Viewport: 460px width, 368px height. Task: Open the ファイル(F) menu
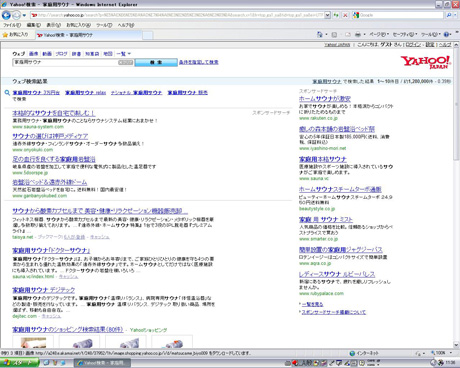[x=12, y=25]
